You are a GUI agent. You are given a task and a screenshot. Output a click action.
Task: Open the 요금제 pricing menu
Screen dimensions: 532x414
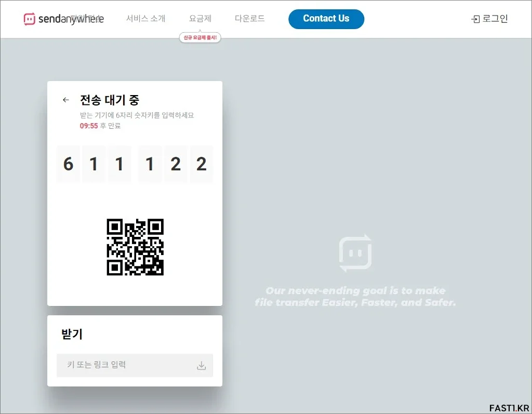(x=200, y=18)
